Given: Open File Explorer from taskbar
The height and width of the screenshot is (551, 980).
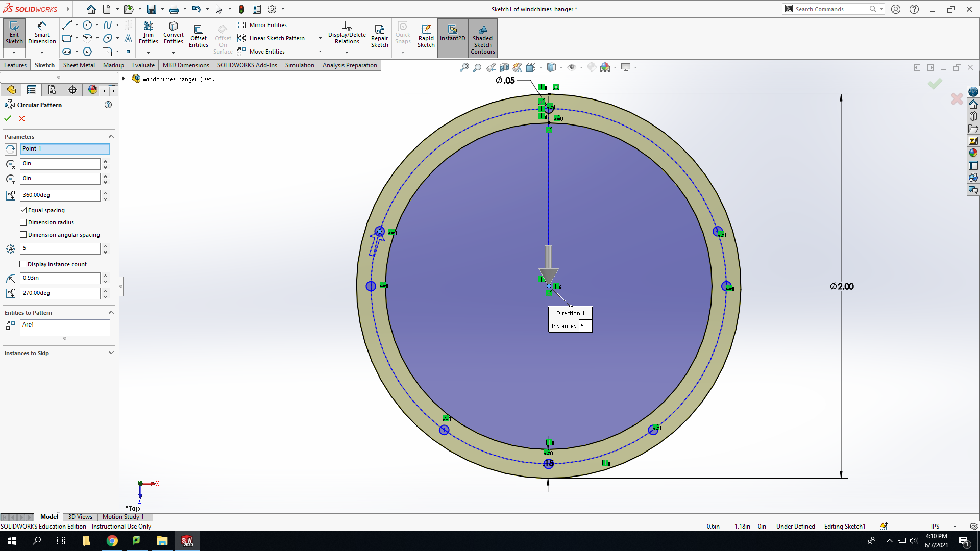Looking at the screenshot, I should [162, 541].
